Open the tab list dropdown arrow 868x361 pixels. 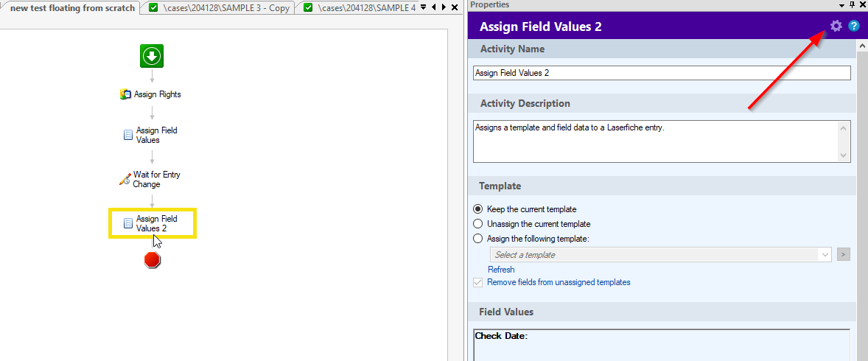tap(424, 7)
